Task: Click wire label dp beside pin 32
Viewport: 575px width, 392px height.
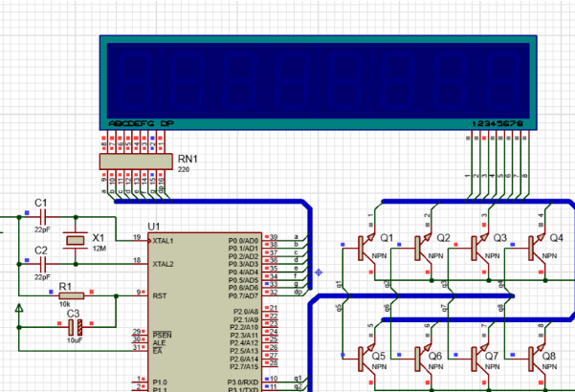Action: [x=298, y=292]
